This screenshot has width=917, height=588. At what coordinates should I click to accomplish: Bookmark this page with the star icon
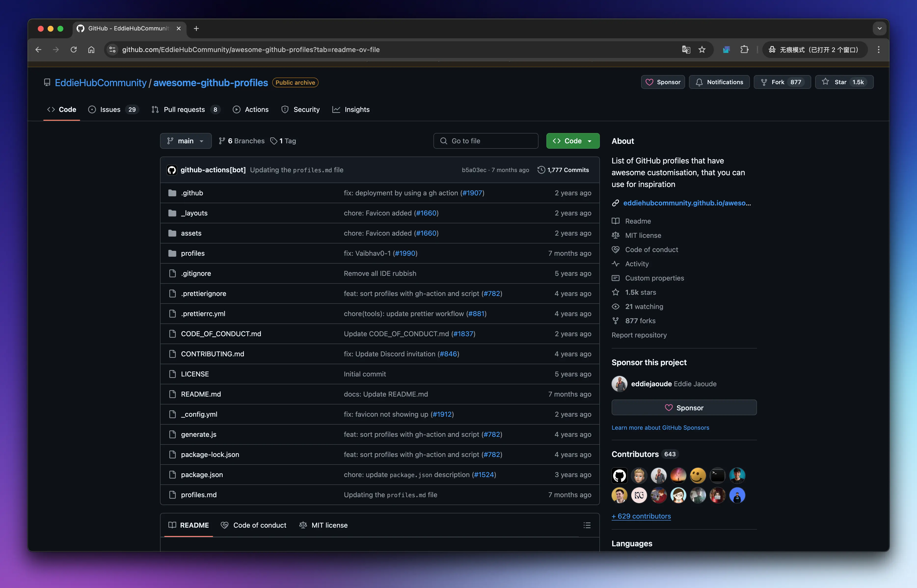point(702,50)
